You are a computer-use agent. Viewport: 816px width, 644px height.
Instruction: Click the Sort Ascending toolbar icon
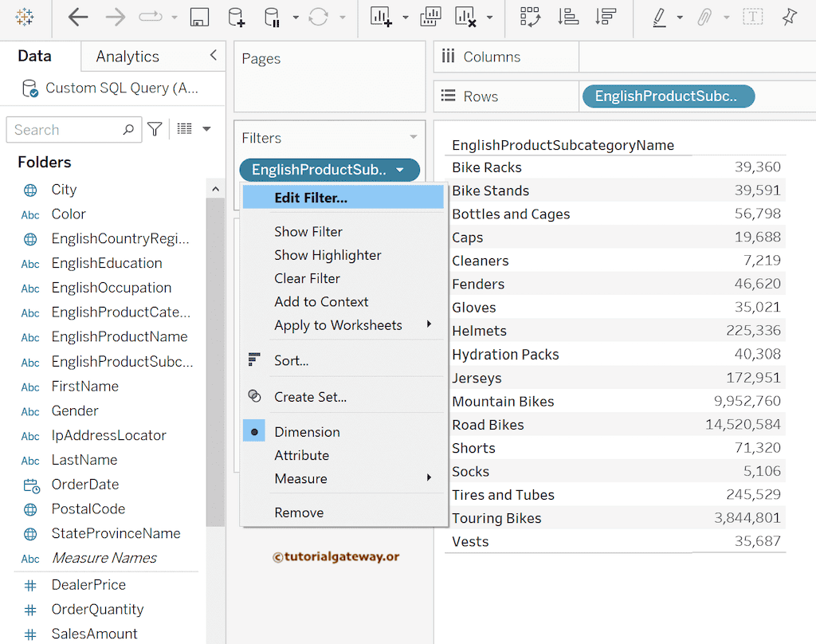click(568, 18)
